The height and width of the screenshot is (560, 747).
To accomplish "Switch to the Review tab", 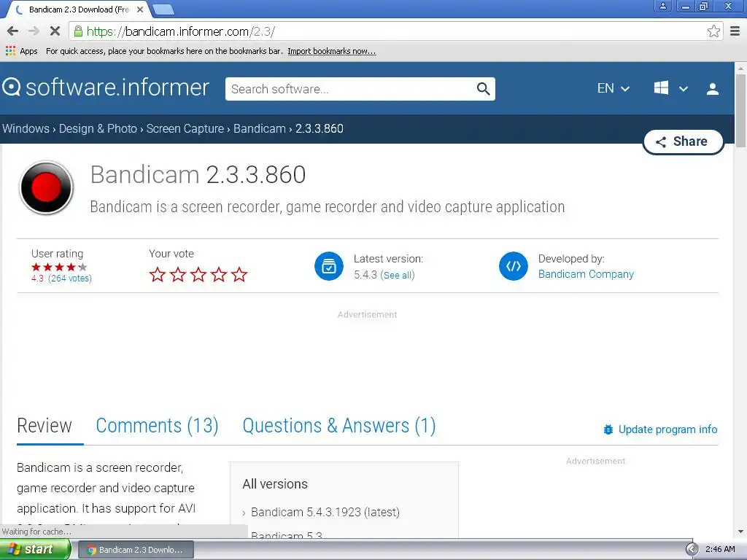I will [44, 426].
